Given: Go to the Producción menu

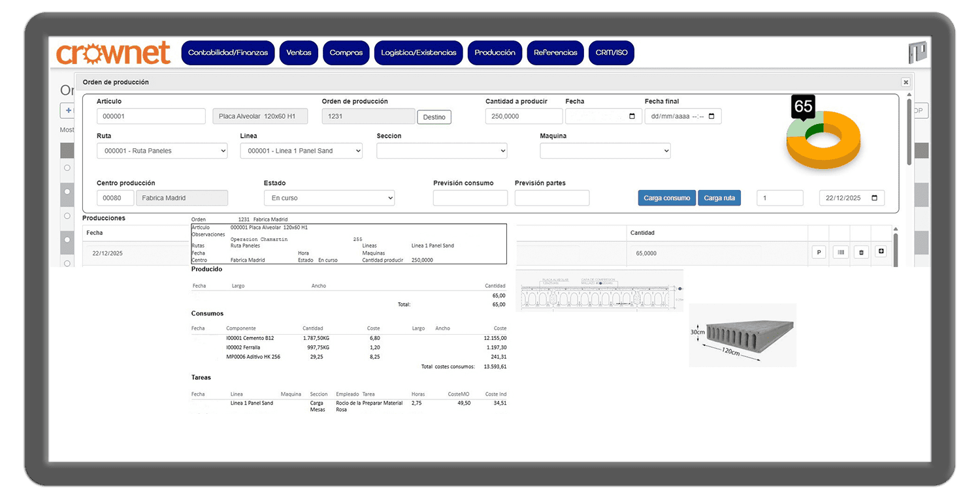Looking at the screenshot, I should tap(495, 53).
